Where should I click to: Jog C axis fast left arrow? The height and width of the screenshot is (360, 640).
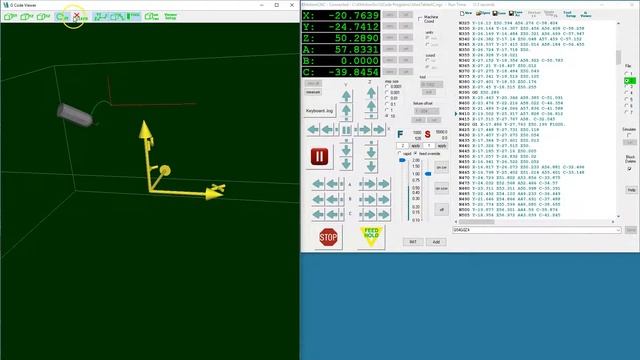click(x=318, y=214)
